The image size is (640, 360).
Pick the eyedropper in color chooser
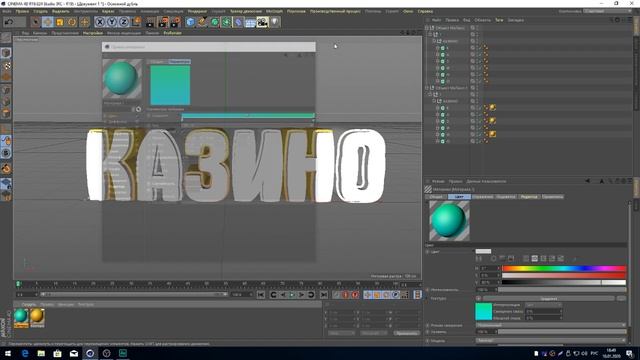point(574,259)
